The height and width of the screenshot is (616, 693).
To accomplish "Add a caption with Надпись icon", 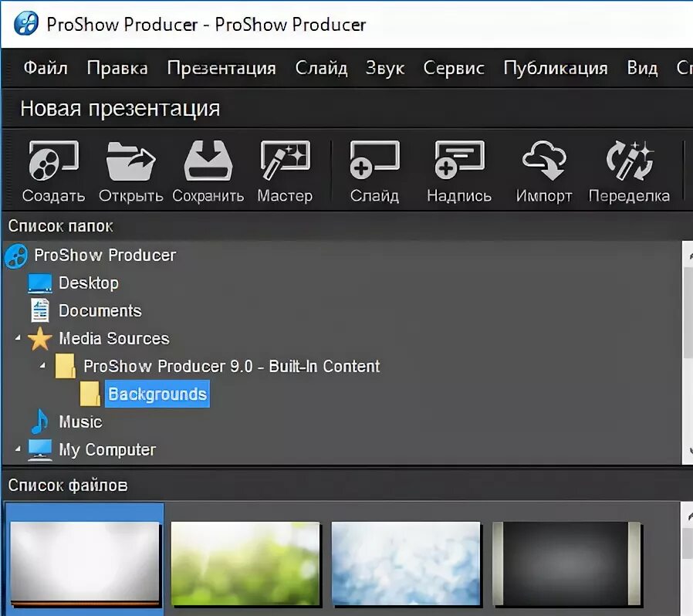I will tap(459, 160).
